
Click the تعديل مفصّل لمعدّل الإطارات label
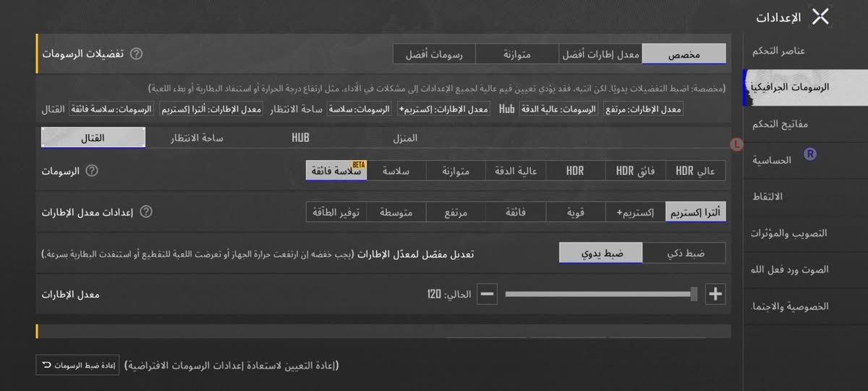coord(416,254)
